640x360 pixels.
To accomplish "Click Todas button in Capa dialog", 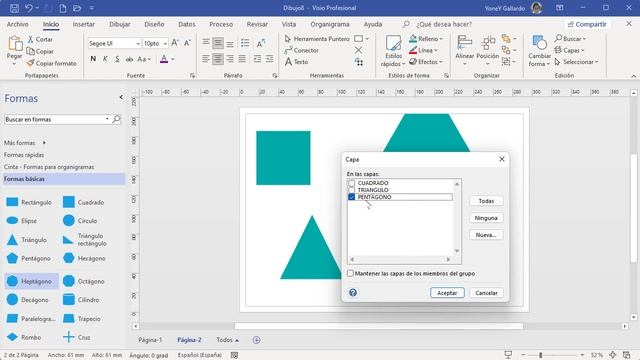I will [x=486, y=201].
